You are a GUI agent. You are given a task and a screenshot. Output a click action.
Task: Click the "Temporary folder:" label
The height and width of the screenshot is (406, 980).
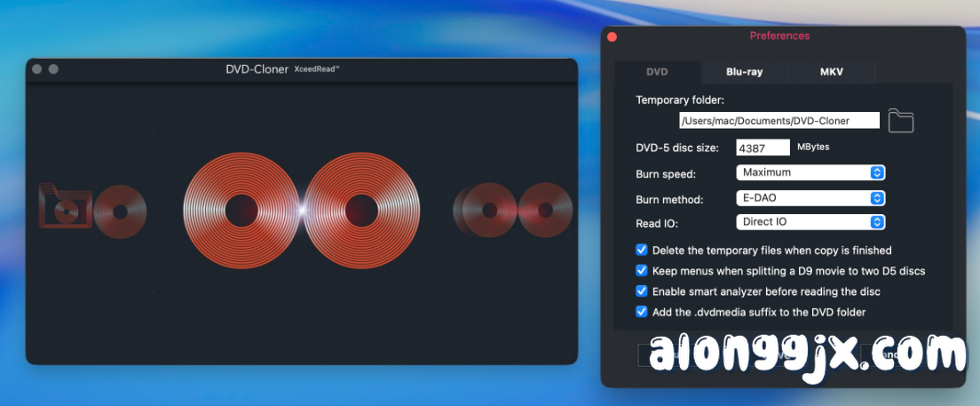(x=680, y=100)
